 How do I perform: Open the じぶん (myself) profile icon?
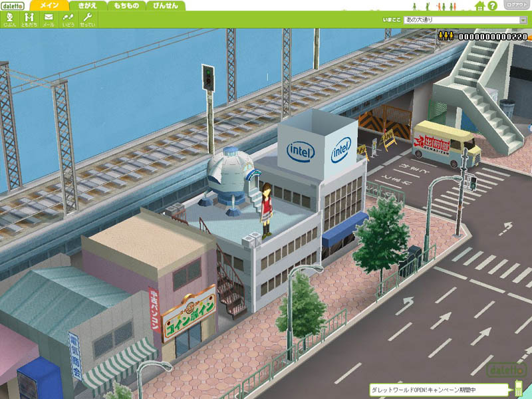9,19
